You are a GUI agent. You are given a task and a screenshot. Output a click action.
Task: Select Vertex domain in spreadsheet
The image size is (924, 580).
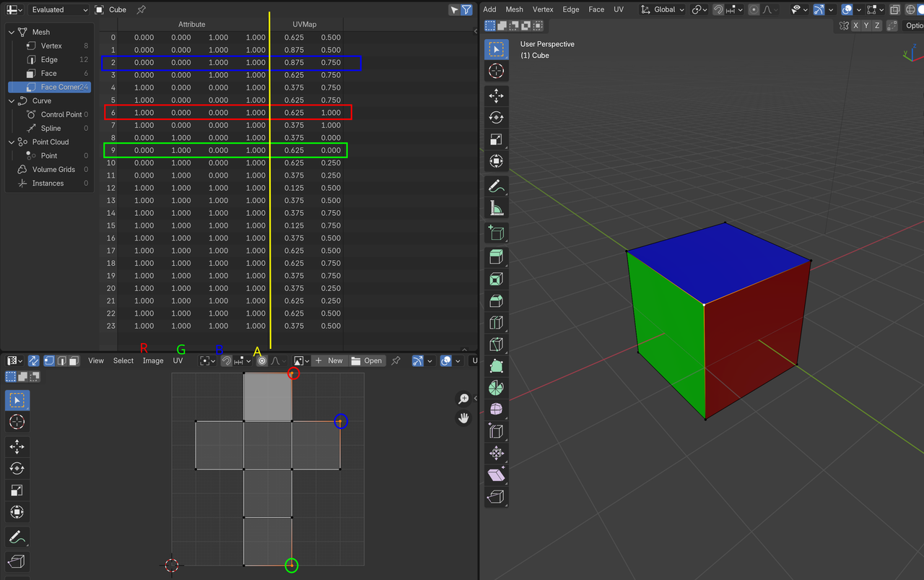(49, 46)
